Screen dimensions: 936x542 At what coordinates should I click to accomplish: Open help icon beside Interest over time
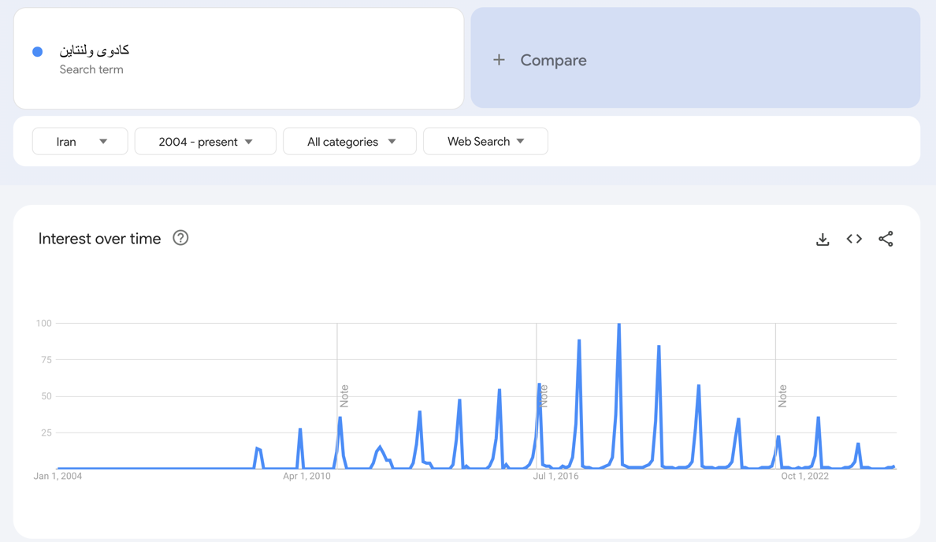pyautogui.click(x=181, y=238)
